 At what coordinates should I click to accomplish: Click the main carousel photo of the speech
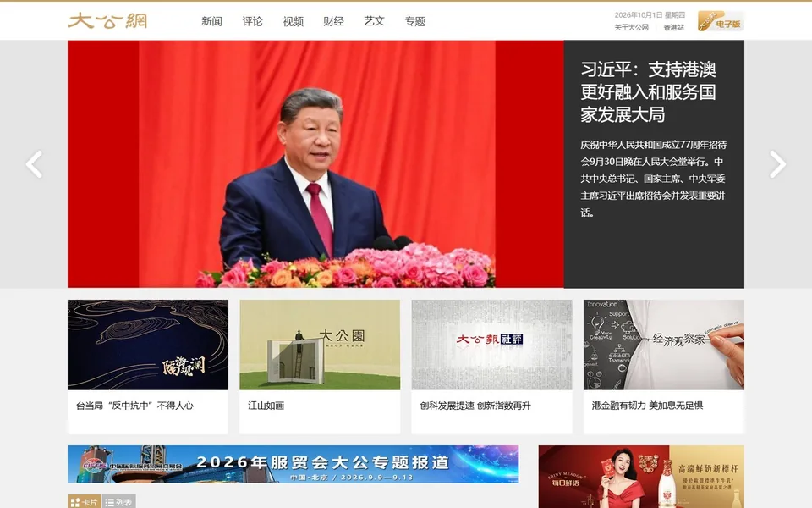(x=315, y=163)
